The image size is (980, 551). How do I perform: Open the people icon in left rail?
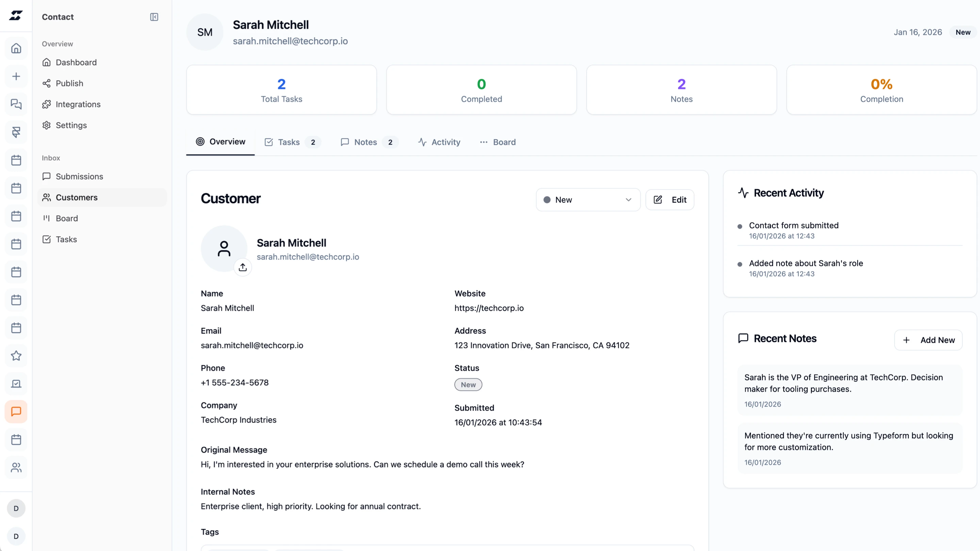coord(16,467)
